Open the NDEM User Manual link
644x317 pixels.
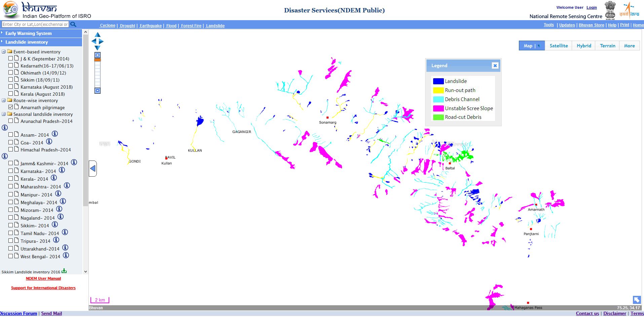pyautogui.click(x=43, y=278)
